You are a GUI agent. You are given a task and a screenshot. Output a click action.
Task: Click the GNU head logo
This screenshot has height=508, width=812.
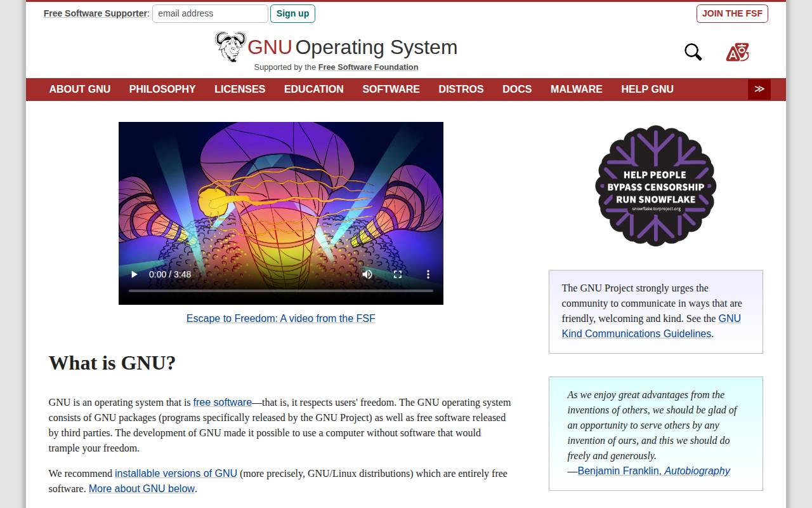(230, 47)
